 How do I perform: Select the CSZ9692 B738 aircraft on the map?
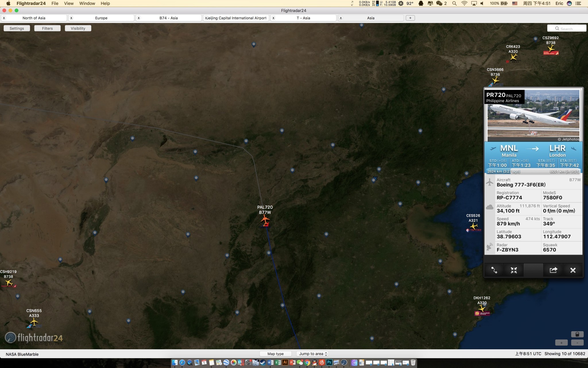pos(551,49)
